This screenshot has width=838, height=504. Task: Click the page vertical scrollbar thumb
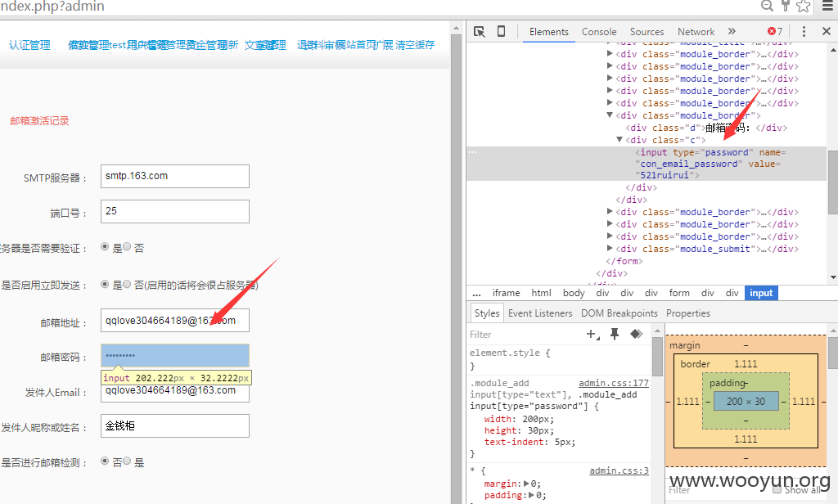456,268
